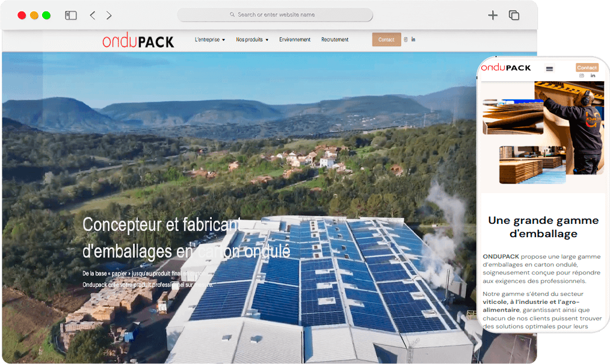This screenshot has width=610, height=364.
Task: Tap the Ondupack logo in mobile view
Action: click(506, 67)
